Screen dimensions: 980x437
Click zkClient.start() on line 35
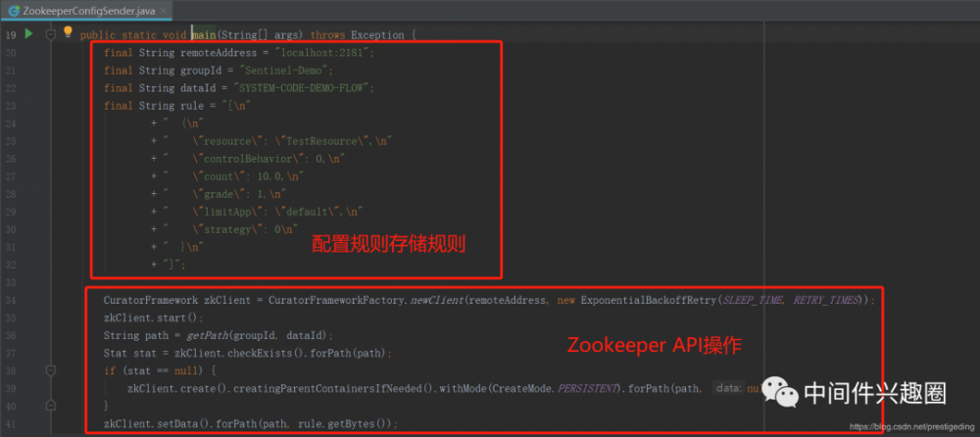pyautogui.click(x=150, y=317)
